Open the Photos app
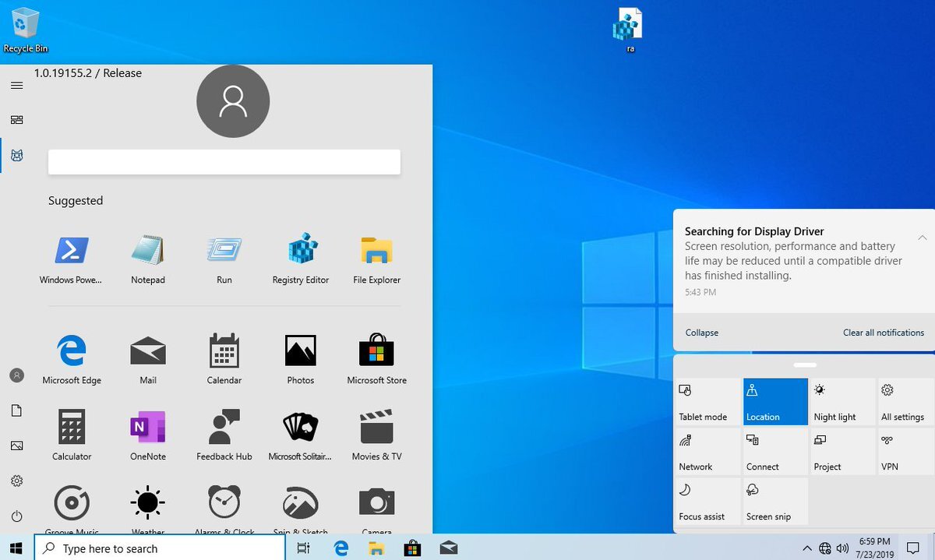Image resolution: width=935 pixels, height=560 pixels. coord(301,360)
